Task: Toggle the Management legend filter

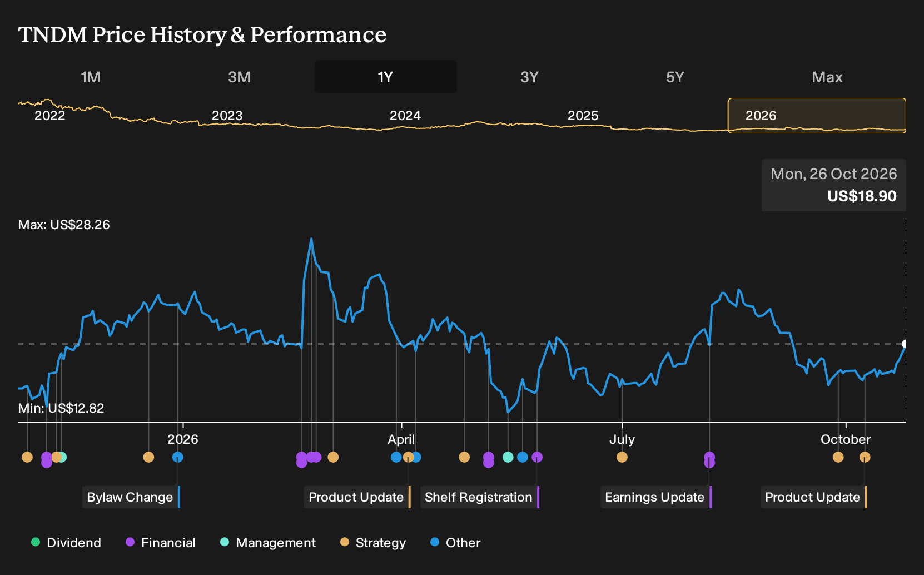Action: 268,543
